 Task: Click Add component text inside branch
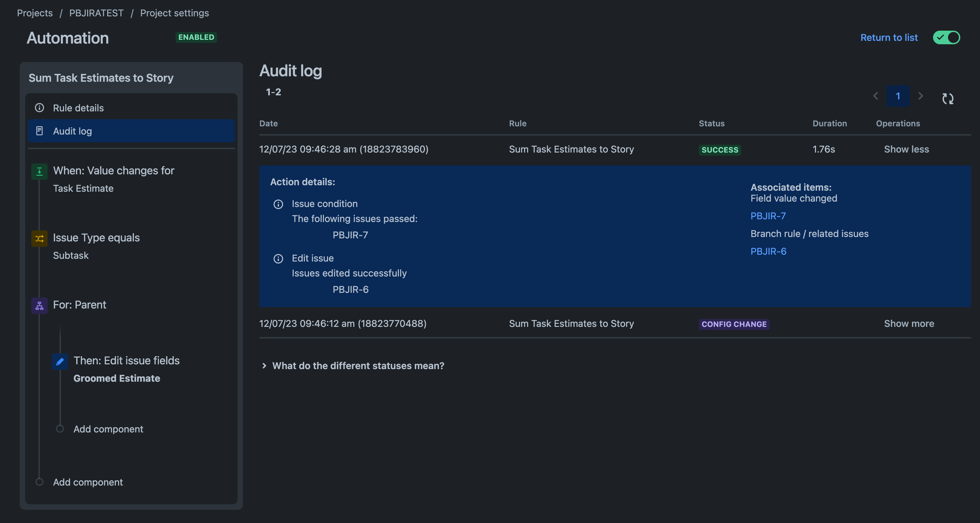point(108,429)
